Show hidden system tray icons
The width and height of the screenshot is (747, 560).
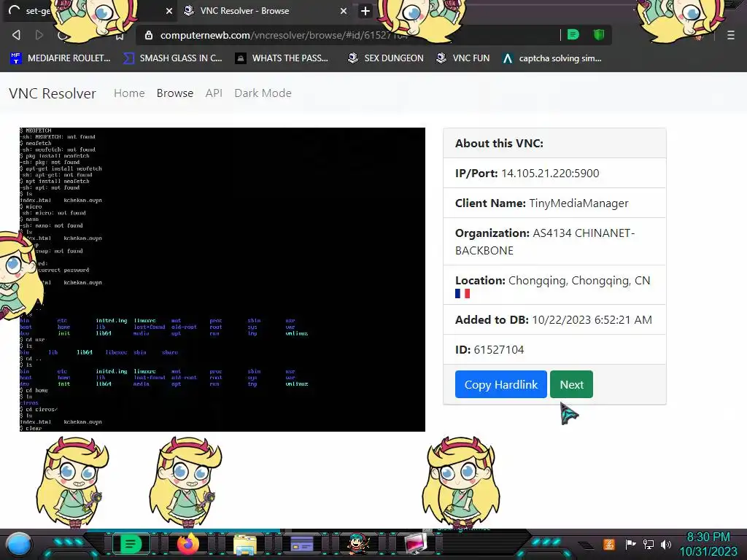pyautogui.click(x=587, y=545)
